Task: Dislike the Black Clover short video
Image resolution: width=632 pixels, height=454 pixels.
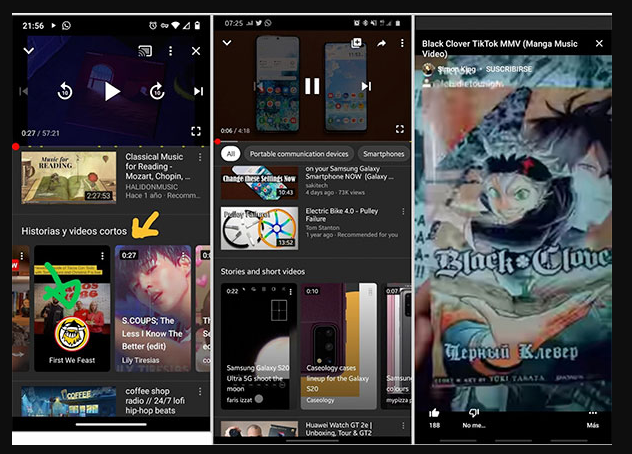Action: pos(474,413)
